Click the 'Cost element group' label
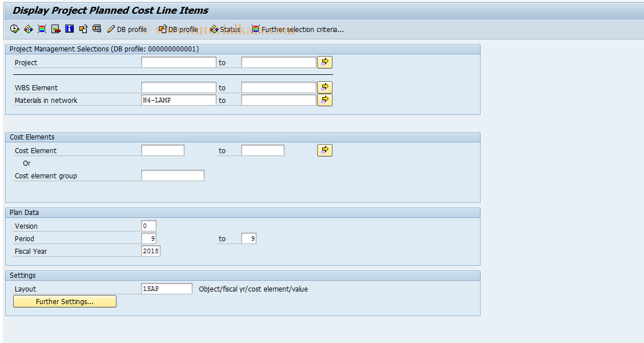Screen dimensions: 644x343 pyautogui.click(x=46, y=176)
